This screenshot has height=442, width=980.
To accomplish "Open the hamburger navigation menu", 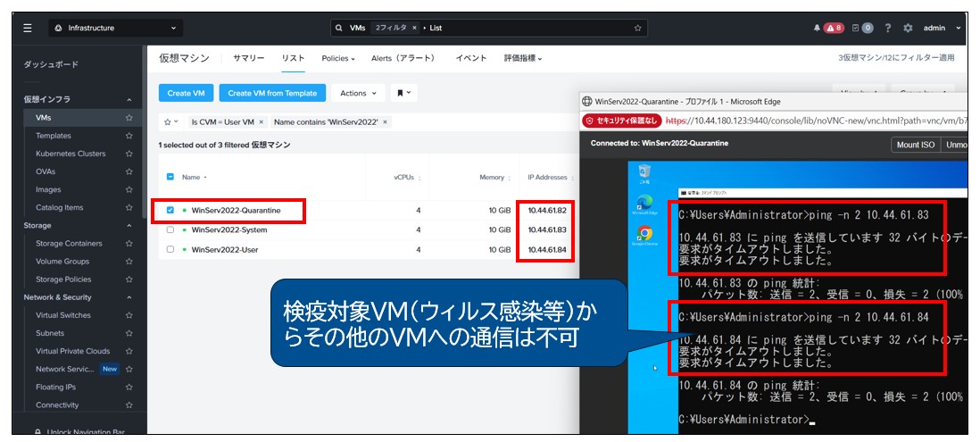I will coord(28,28).
